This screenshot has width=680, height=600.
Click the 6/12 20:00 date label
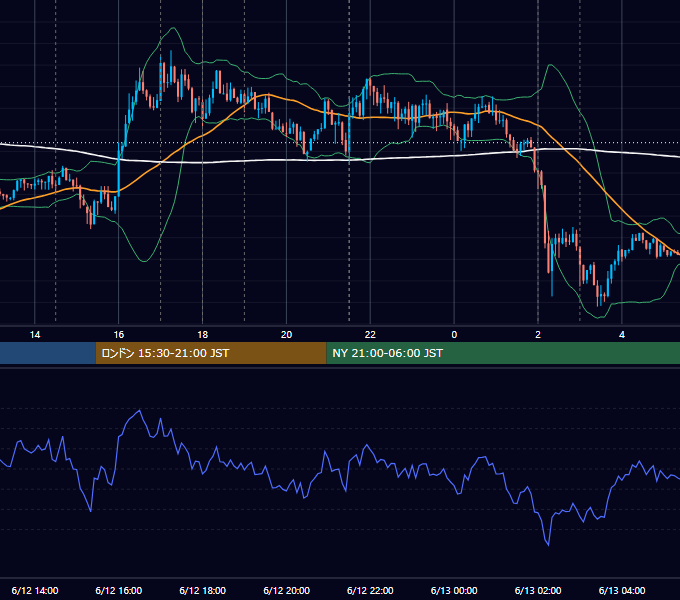click(286, 590)
